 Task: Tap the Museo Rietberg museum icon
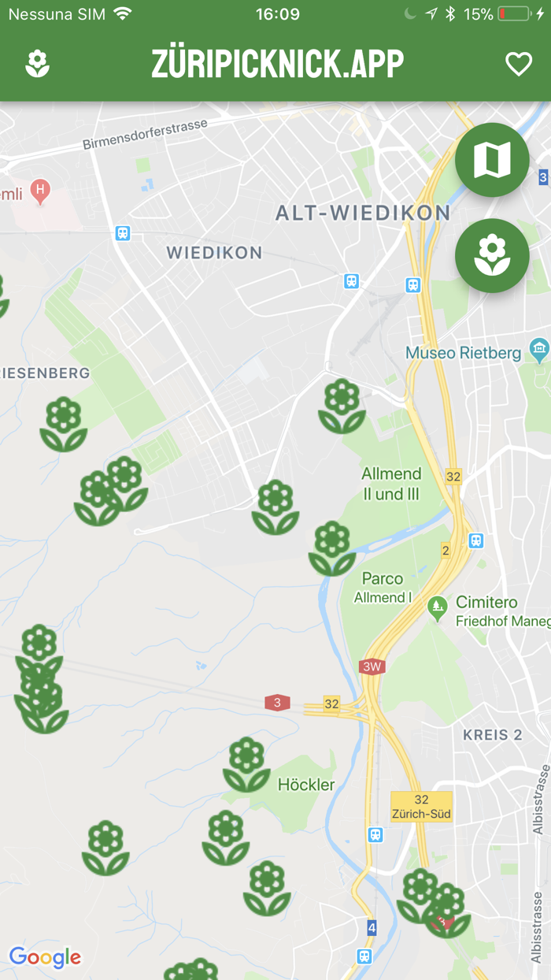(539, 350)
